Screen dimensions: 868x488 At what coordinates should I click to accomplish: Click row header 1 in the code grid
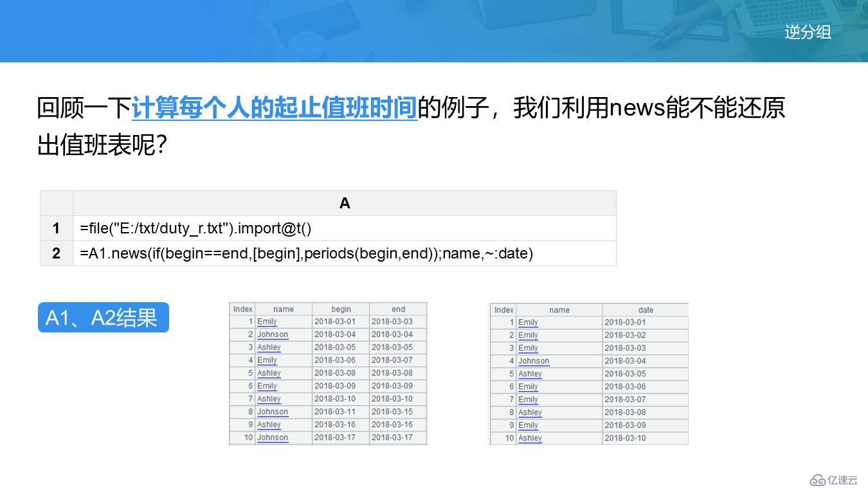[57, 228]
